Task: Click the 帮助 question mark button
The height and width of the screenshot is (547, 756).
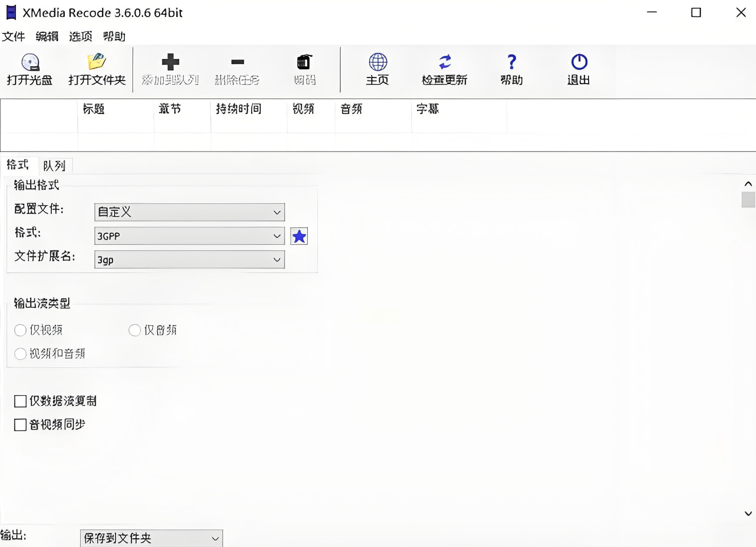Action: pos(512,62)
